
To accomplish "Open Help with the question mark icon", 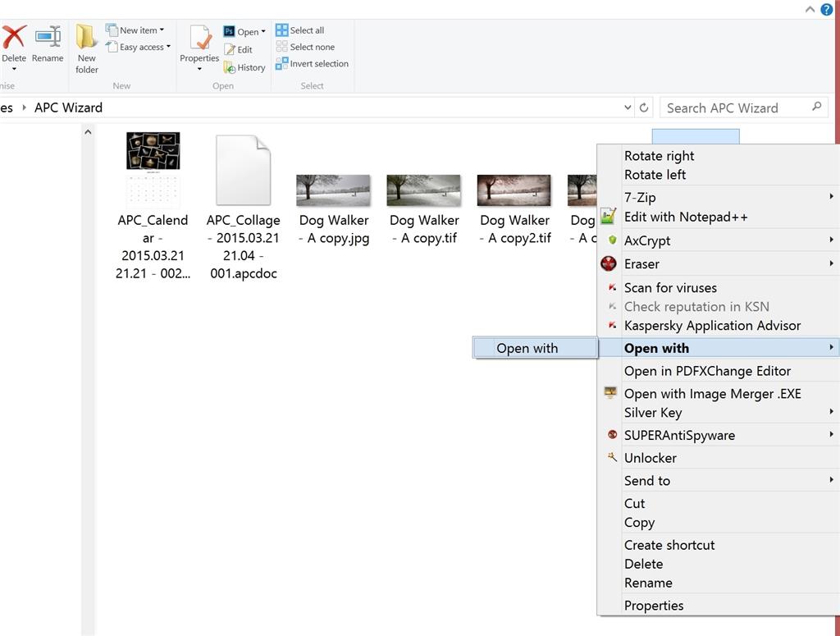I will 827,9.
